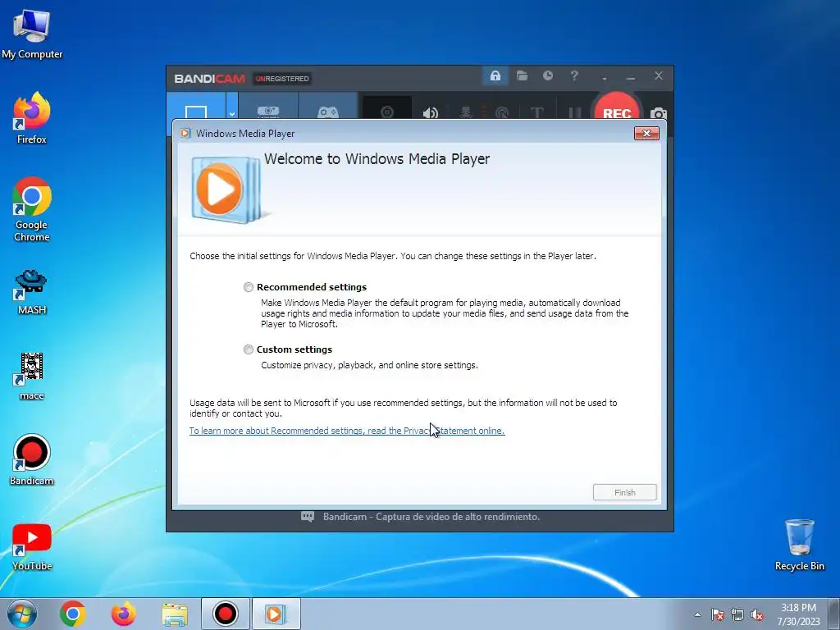
Task: Show hidden tray icons arrow
Action: click(x=697, y=614)
